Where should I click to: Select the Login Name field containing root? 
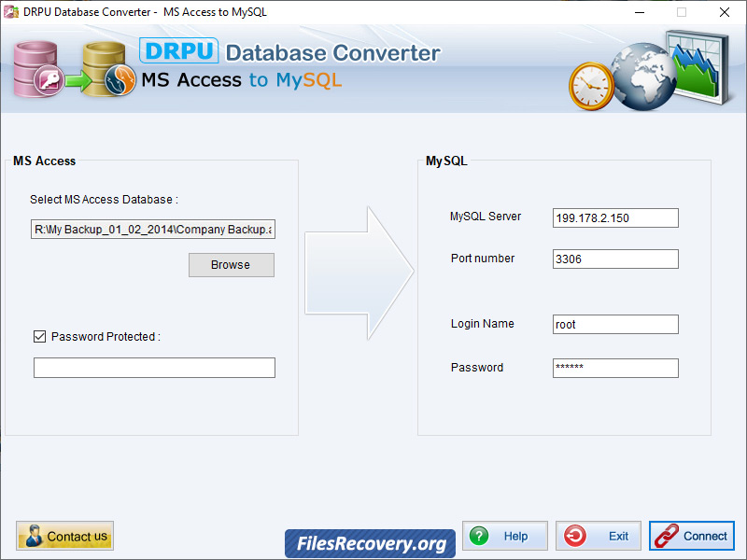coord(614,324)
